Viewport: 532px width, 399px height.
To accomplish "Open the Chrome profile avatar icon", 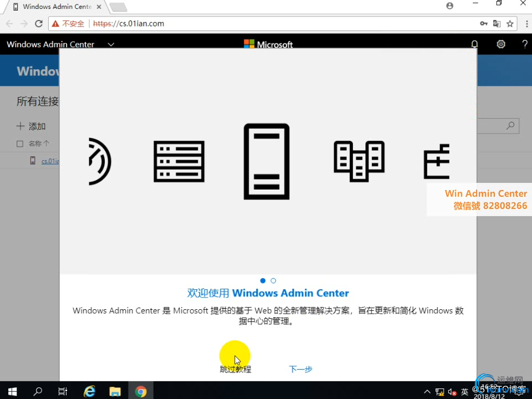I will coord(449,6).
